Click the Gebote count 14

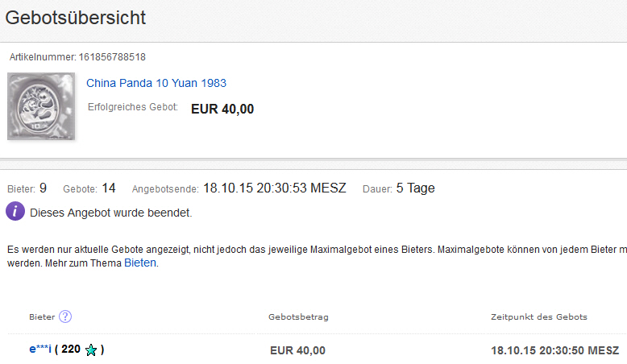[x=109, y=188]
